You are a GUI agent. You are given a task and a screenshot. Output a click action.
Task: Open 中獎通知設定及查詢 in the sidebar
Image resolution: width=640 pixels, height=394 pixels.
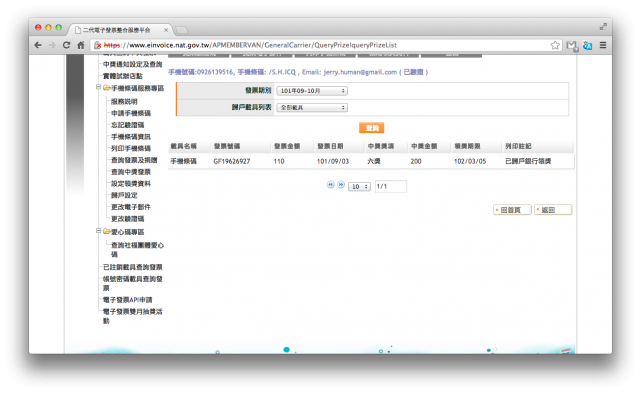[132, 64]
